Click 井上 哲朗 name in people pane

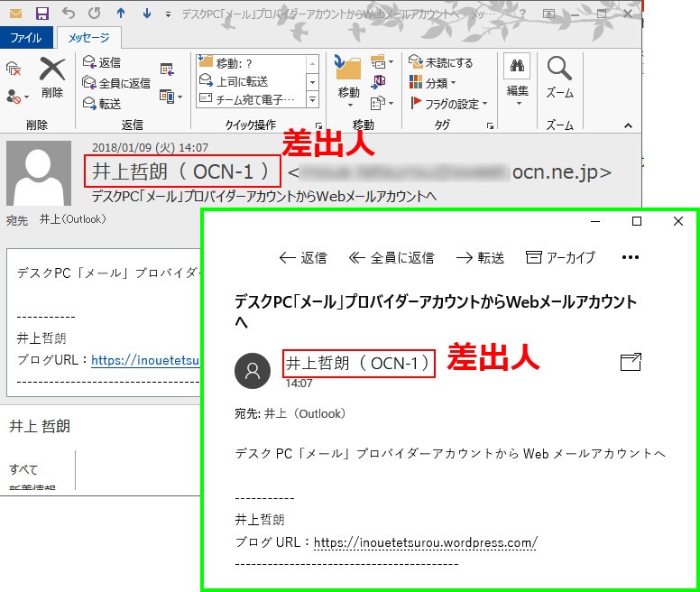point(40,426)
